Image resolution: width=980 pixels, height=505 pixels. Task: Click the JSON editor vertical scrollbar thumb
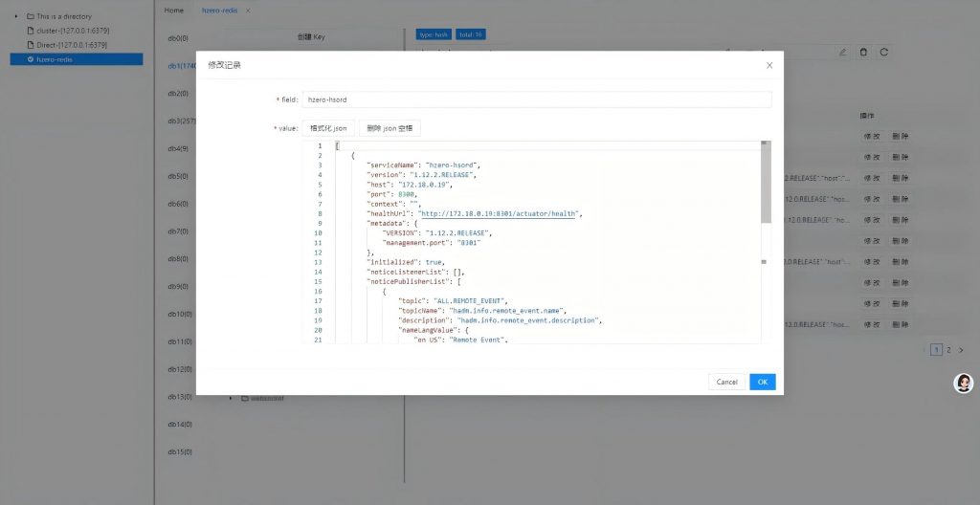point(765,182)
